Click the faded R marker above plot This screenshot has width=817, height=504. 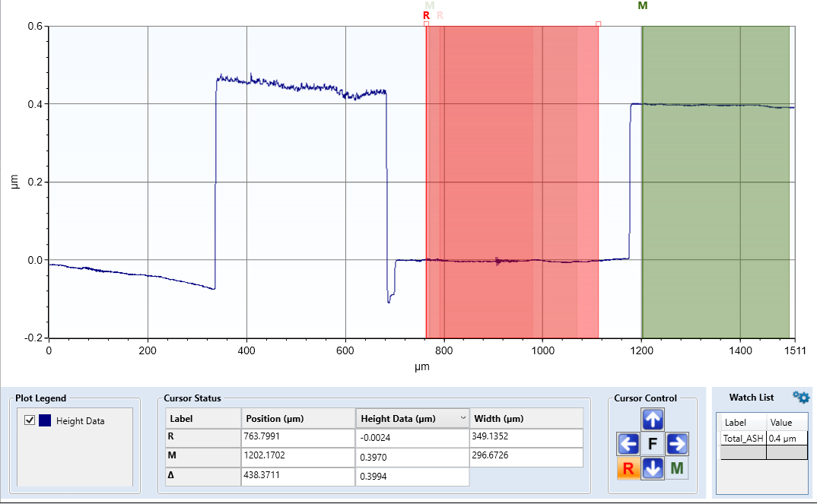tap(440, 16)
